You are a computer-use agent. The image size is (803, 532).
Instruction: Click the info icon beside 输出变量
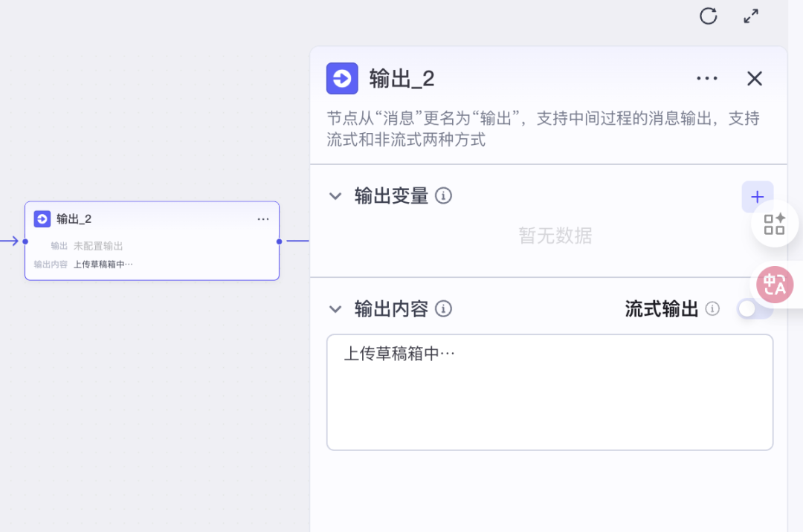click(x=443, y=196)
